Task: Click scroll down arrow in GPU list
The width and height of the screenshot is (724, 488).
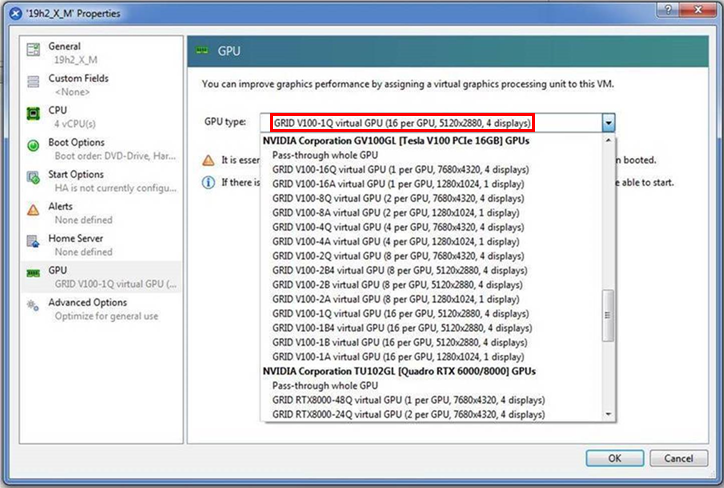Action: [x=608, y=414]
